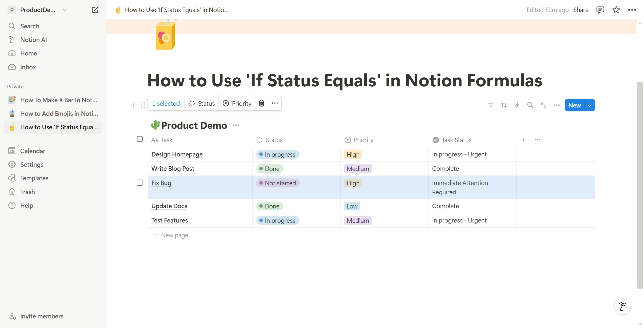This screenshot has height=328, width=644.
Task: Click '1 selected' indicator
Action: coord(166,103)
